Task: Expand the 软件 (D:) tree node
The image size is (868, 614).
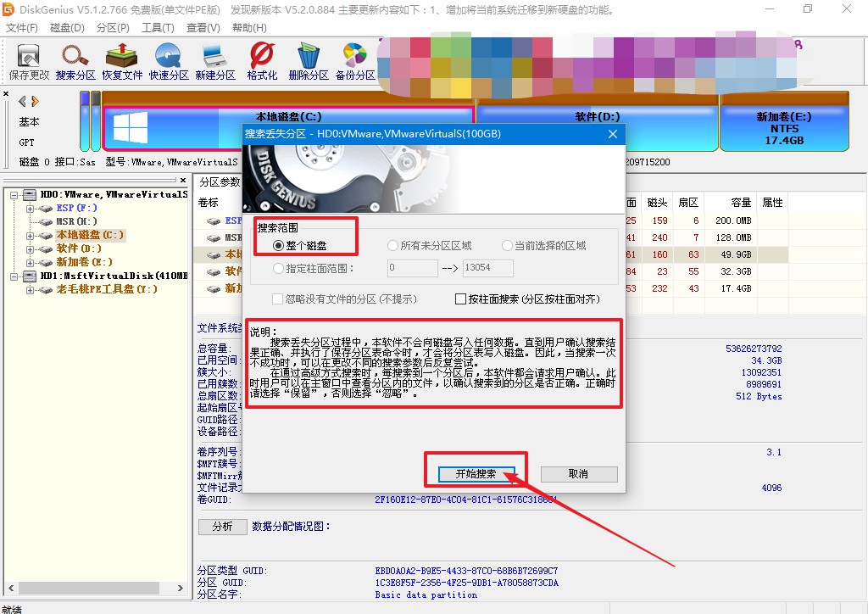Action: coord(30,249)
